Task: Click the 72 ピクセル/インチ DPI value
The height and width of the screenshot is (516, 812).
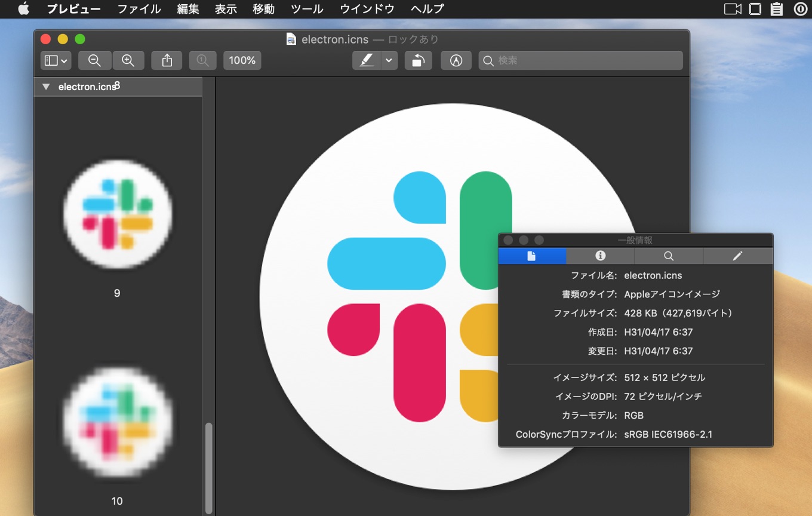Action: [663, 397]
